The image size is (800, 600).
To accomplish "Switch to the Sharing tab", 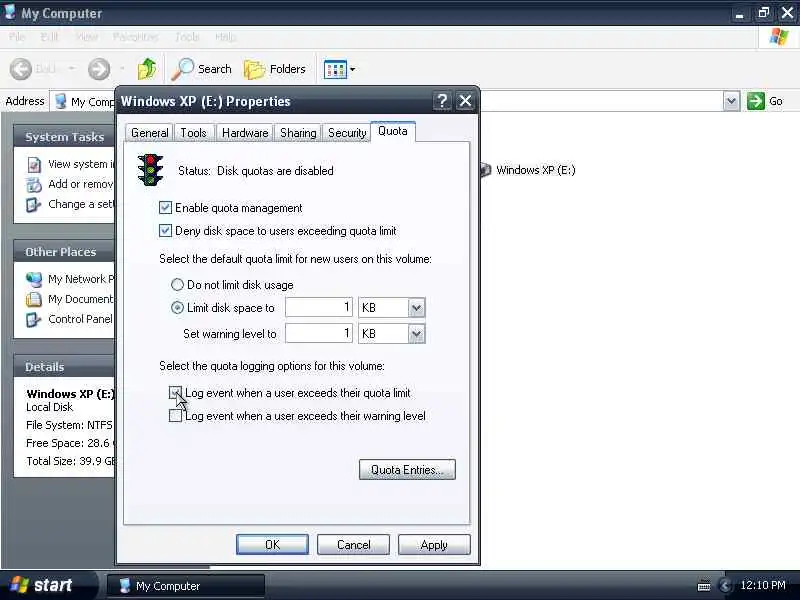I will point(298,133).
